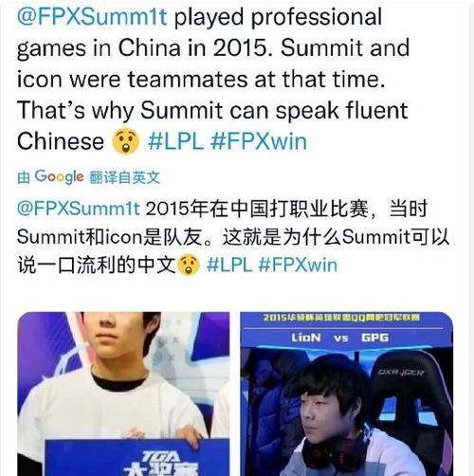Open @FPXSumm1t mention in the Chinese translation

(x=79, y=209)
